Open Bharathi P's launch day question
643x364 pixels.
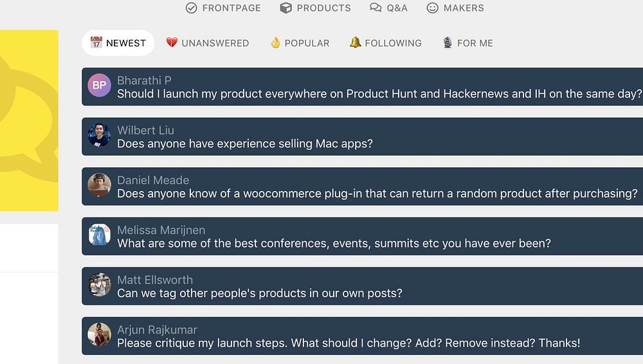tap(379, 94)
